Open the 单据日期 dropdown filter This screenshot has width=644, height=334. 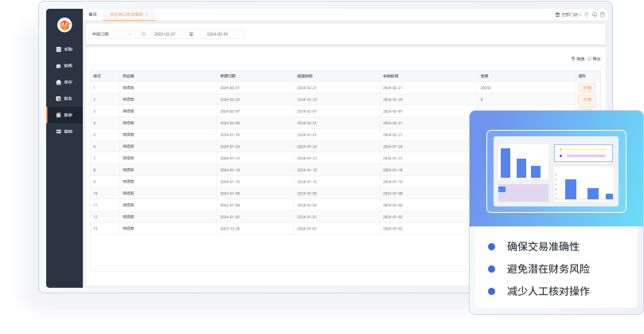click(111, 34)
